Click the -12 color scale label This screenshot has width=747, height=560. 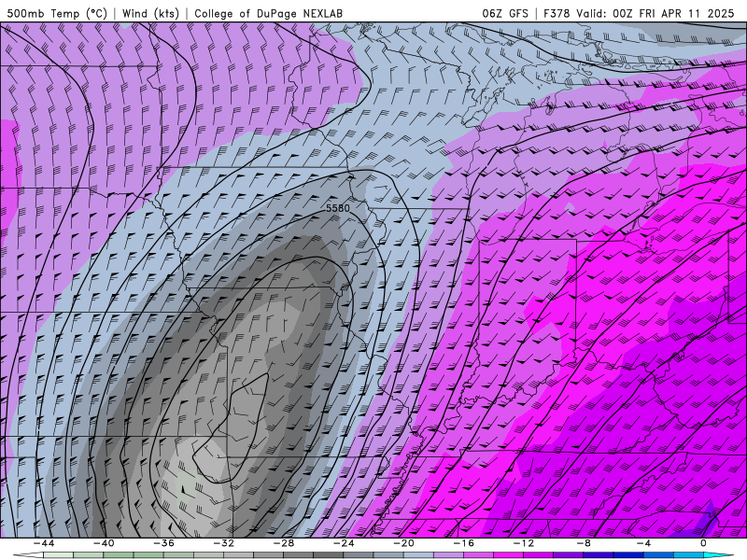[x=524, y=543]
